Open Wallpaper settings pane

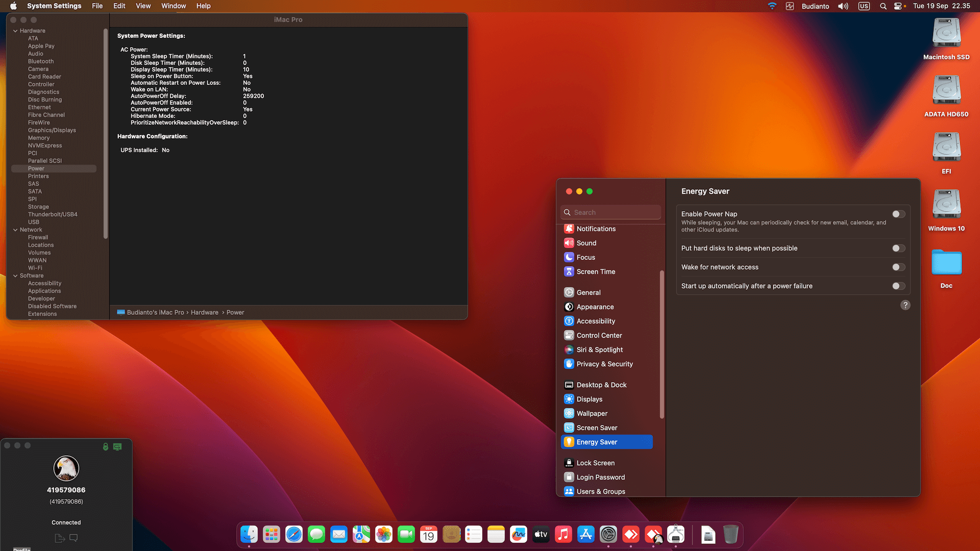pyautogui.click(x=592, y=413)
